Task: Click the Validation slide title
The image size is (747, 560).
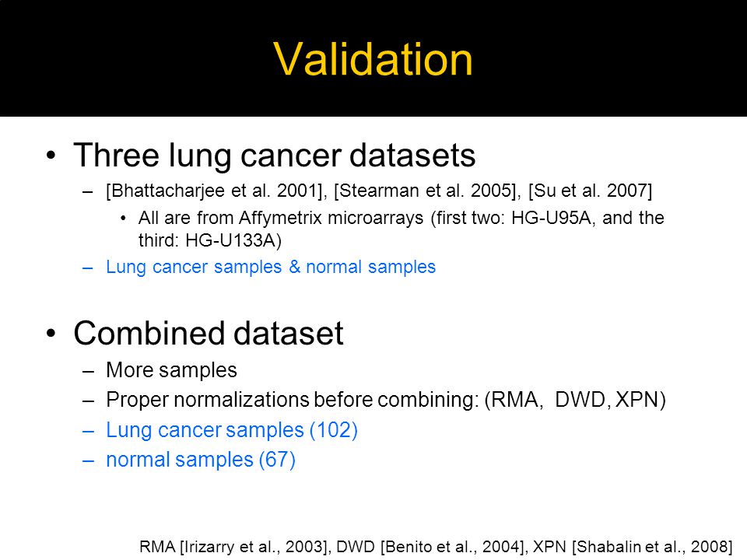Action: coord(373,59)
